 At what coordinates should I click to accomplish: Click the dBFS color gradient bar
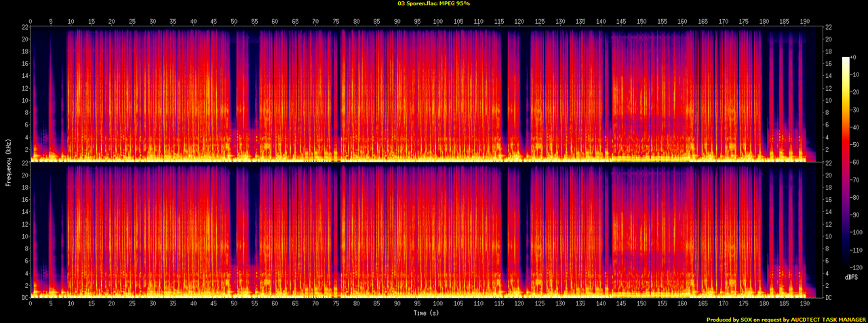tap(846, 163)
